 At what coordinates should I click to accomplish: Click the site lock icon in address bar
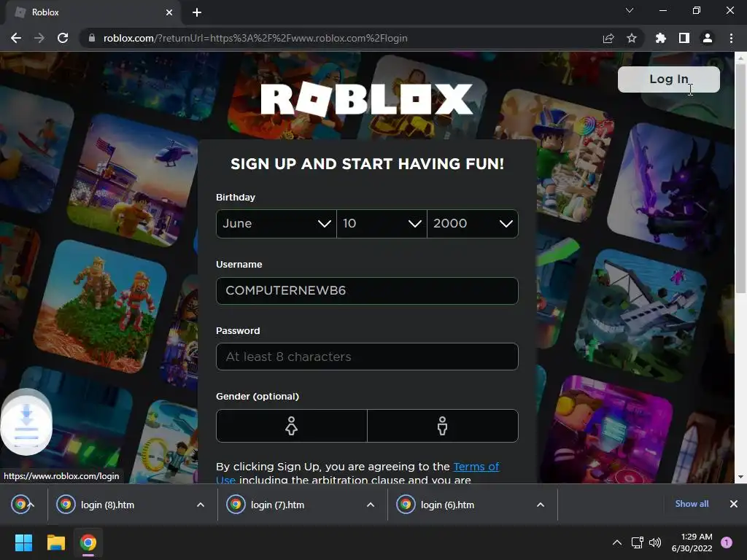(x=92, y=38)
